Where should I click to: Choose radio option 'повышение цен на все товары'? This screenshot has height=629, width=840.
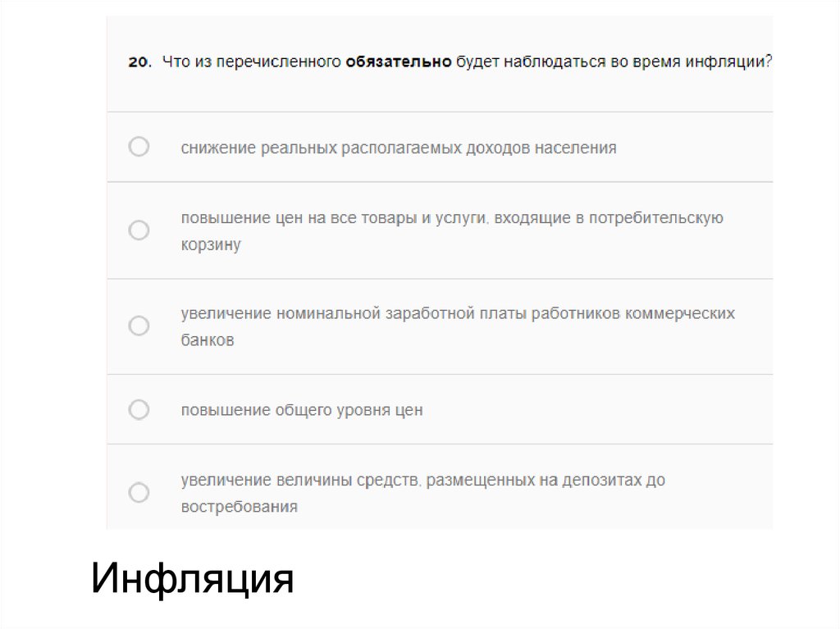pyautogui.click(x=139, y=230)
